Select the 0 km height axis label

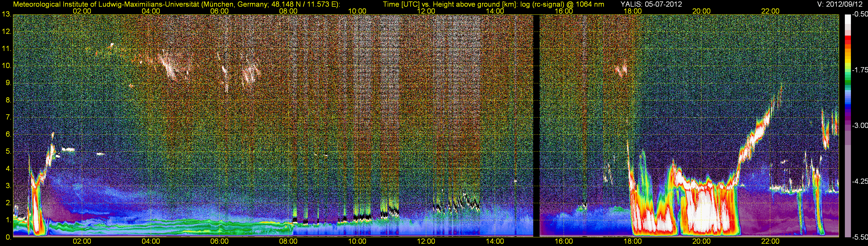tap(8, 237)
